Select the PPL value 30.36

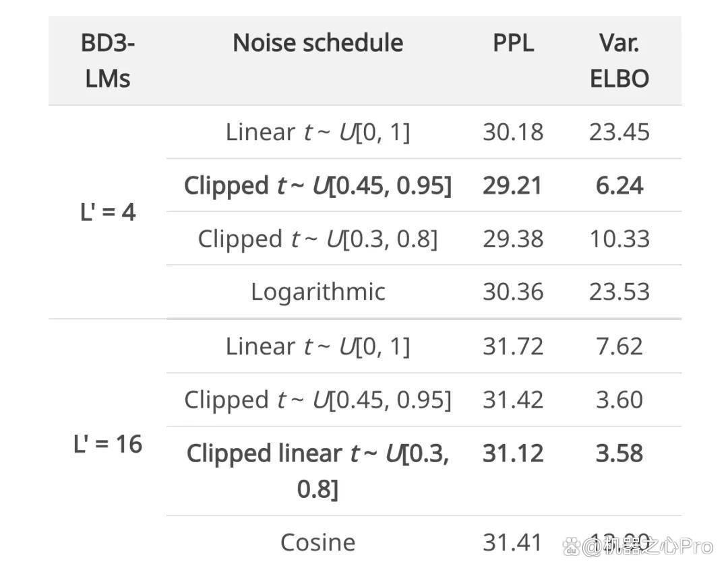point(513,292)
